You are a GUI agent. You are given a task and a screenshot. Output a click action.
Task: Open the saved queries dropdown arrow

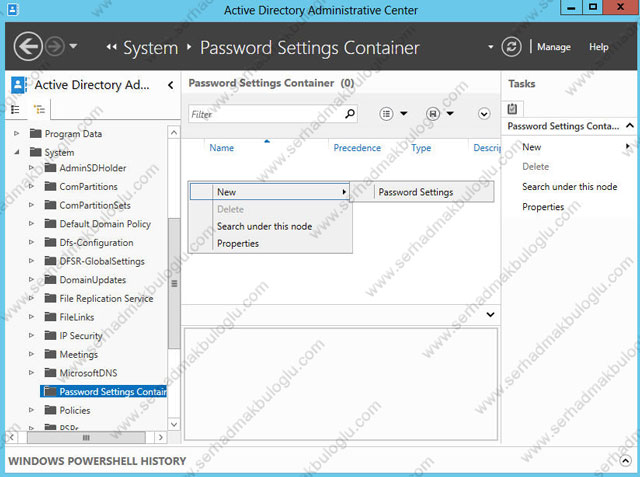tap(450, 113)
